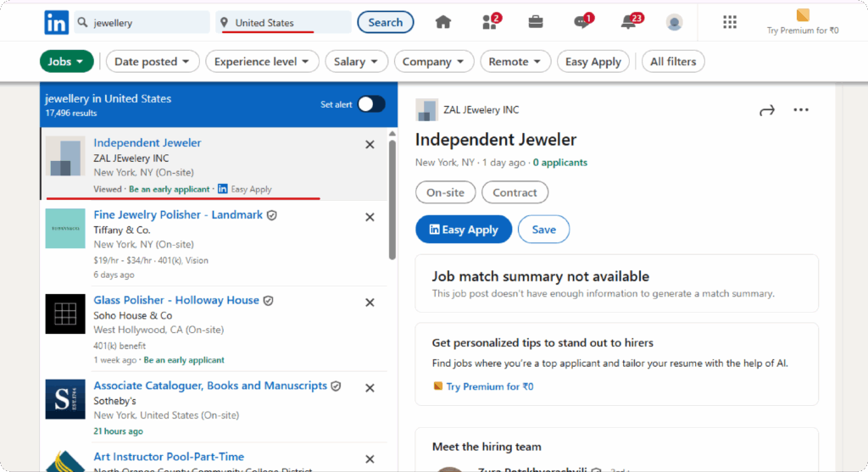Expand the Remote filter

click(x=515, y=61)
